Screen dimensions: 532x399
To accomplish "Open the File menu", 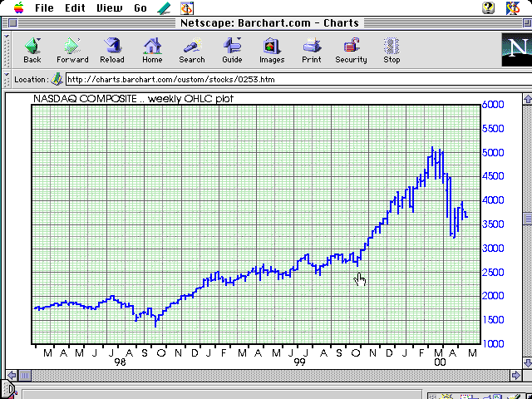I will point(44,8).
